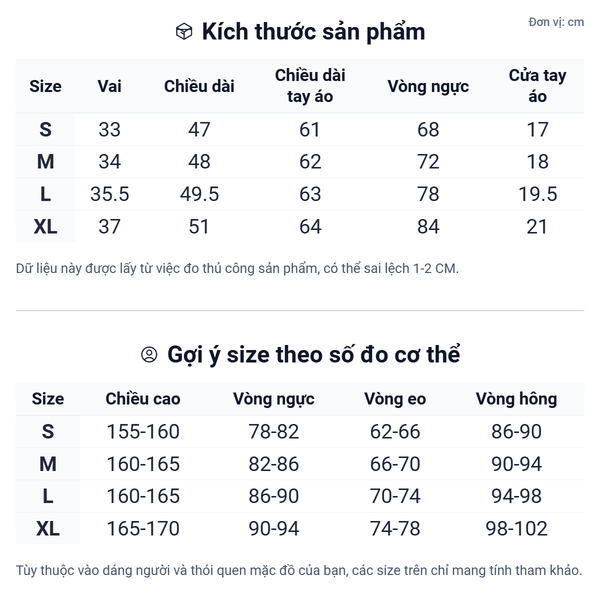Select the "Vòng eo" column header
Screen dimensions: 600x600
click(395, 399)
